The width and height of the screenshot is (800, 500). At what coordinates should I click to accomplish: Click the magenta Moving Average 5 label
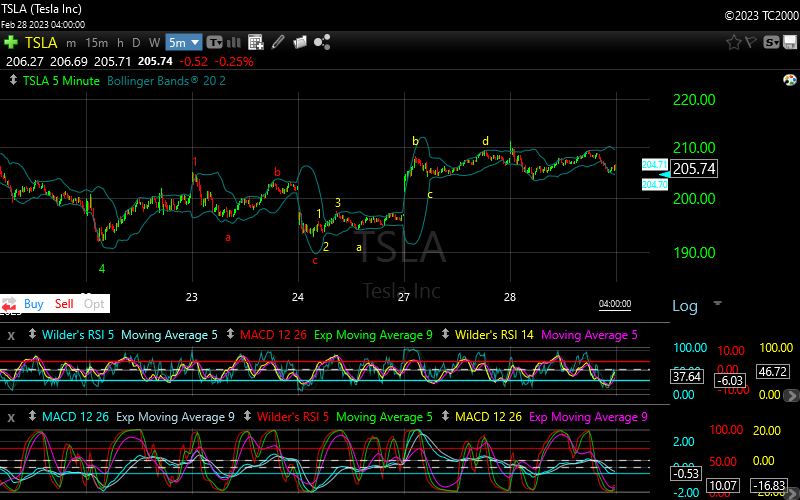point(589,335)
